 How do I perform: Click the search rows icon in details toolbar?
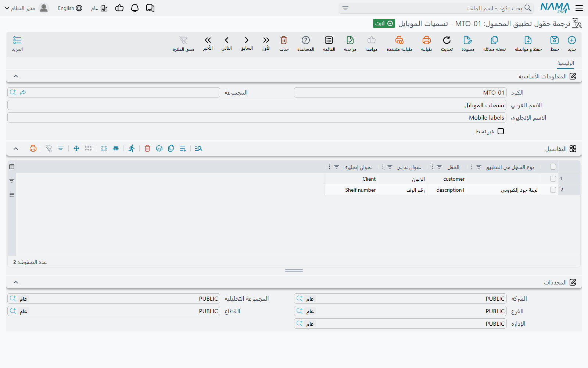pyautogui.click(x=198, y=148)
